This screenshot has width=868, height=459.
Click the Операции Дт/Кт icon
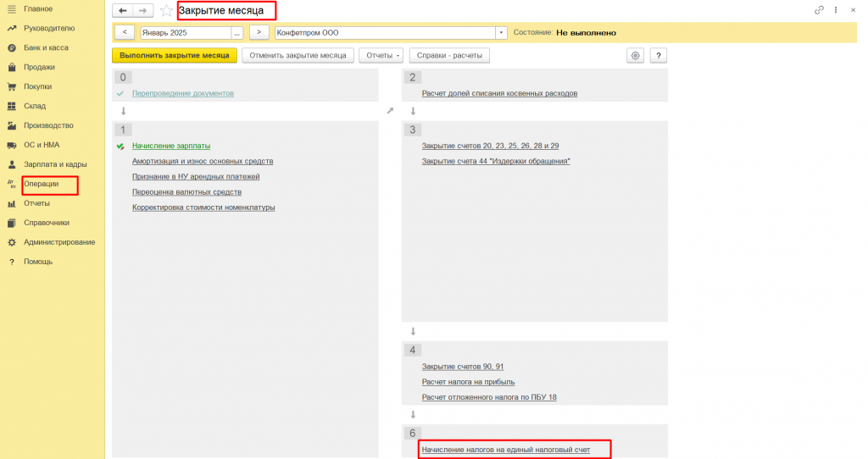pos(12,184)
